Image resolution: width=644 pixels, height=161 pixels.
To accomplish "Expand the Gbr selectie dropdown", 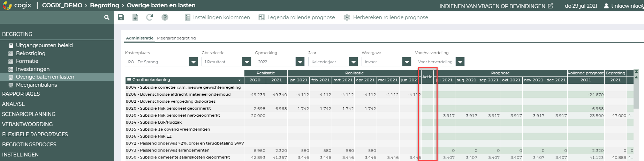I will pos(247,62).
